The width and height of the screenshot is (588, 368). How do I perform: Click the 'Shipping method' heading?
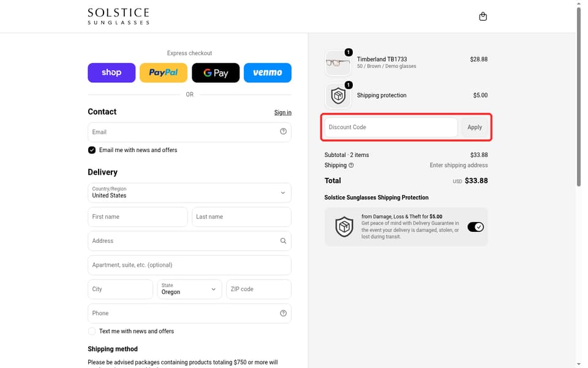coord(113,349)
